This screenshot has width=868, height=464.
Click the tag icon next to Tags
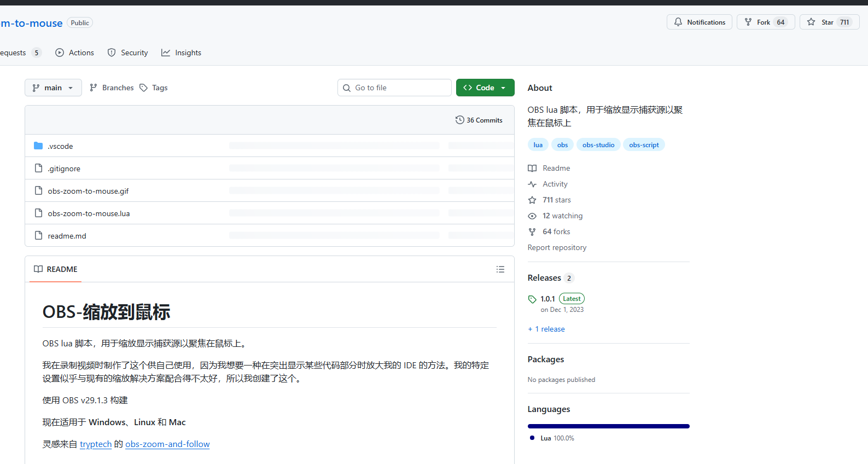click(143, 88)
